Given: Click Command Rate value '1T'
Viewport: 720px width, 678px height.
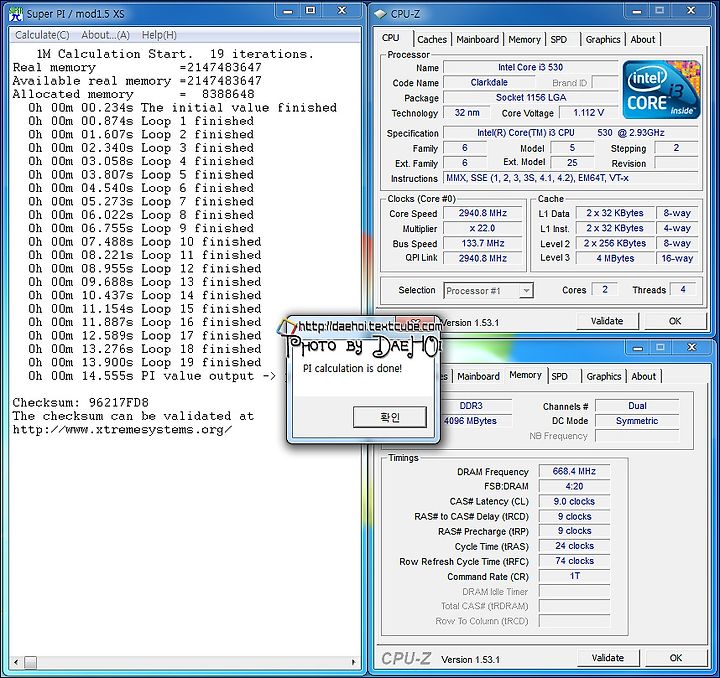Looking at the screenshot, I should 574,577.
